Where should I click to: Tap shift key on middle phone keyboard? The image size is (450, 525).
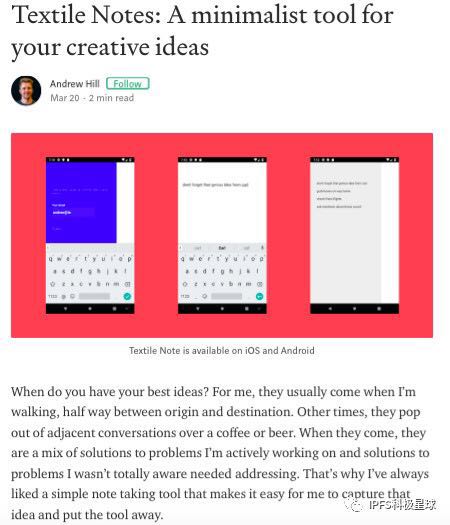click(185, 284)
